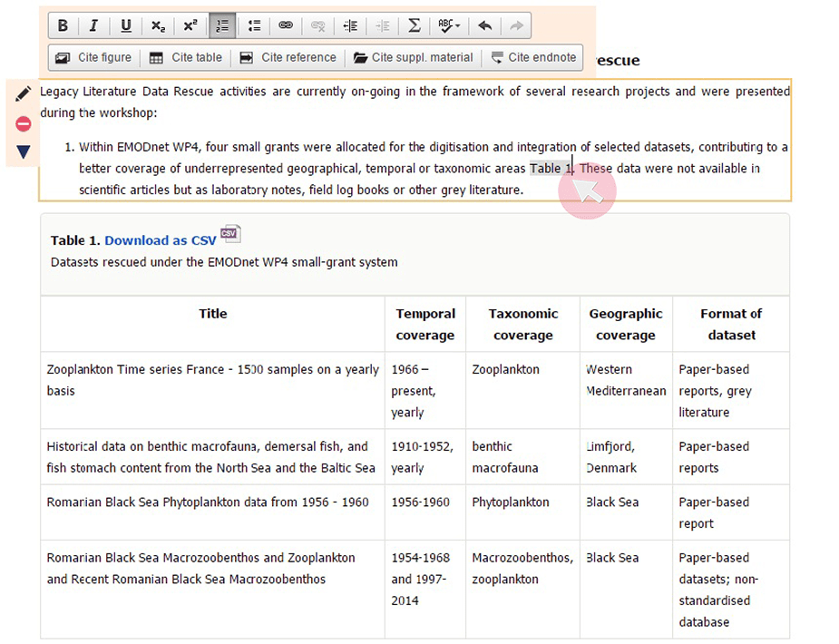This screenshot has height=644, width=839.
Task: Make selected text superscript
Action: 190,25
